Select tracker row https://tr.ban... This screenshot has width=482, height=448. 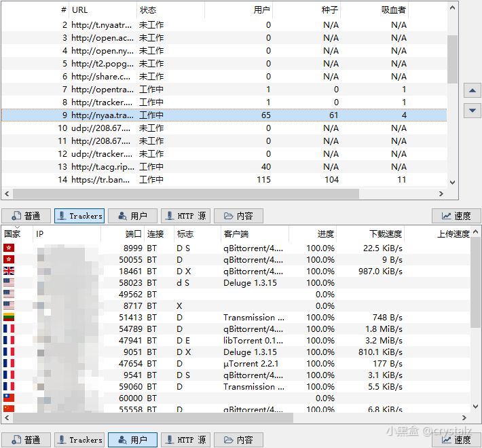tap(224, 179)
